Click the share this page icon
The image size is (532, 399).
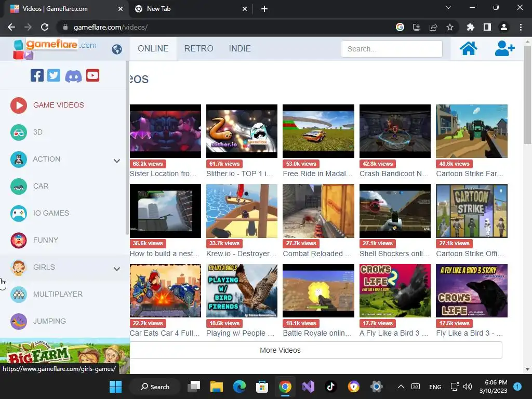(433, 27)
